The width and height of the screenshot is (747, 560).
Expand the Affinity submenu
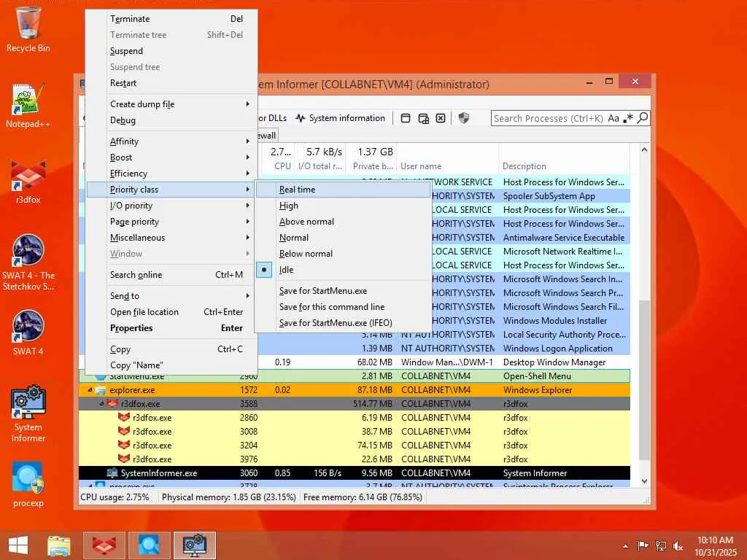click(171, 141)
